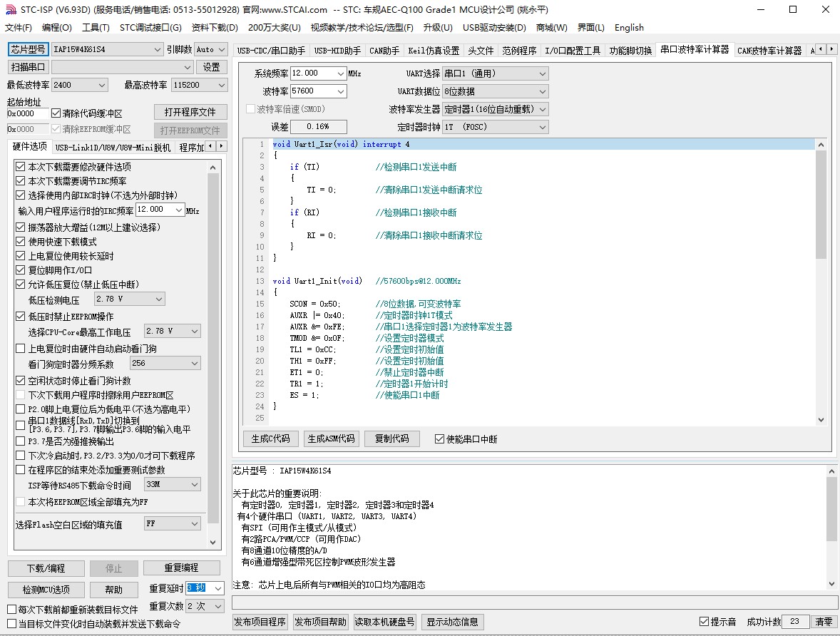Image resolution: width=840 pixels, height=636 pixels.
Task: Switch to I/O口配置工具 tab
Action: click(573, 51)
